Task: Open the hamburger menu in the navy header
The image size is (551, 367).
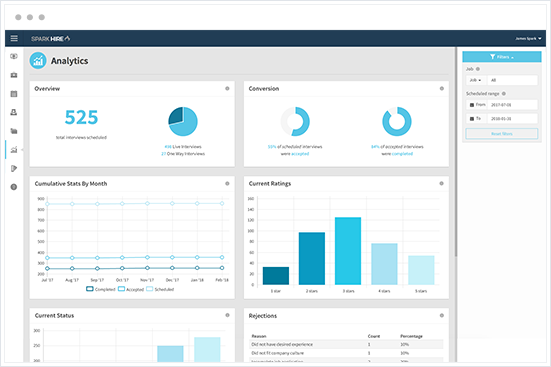Action: click(x=14, y=38)
